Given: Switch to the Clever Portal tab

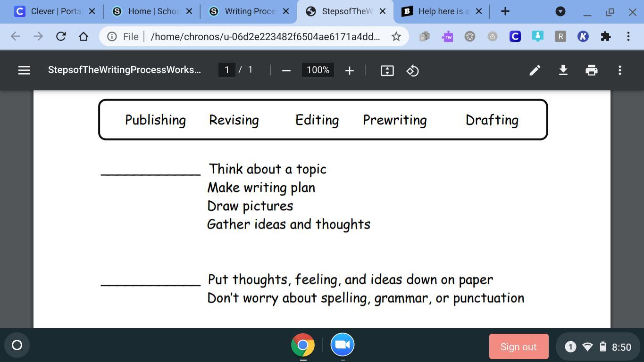Looking at the screenshot, I should coord(51,11).
